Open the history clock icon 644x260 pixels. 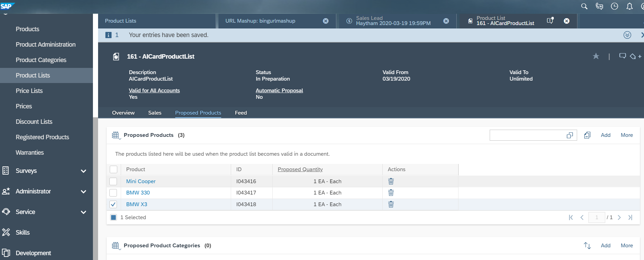615,6
